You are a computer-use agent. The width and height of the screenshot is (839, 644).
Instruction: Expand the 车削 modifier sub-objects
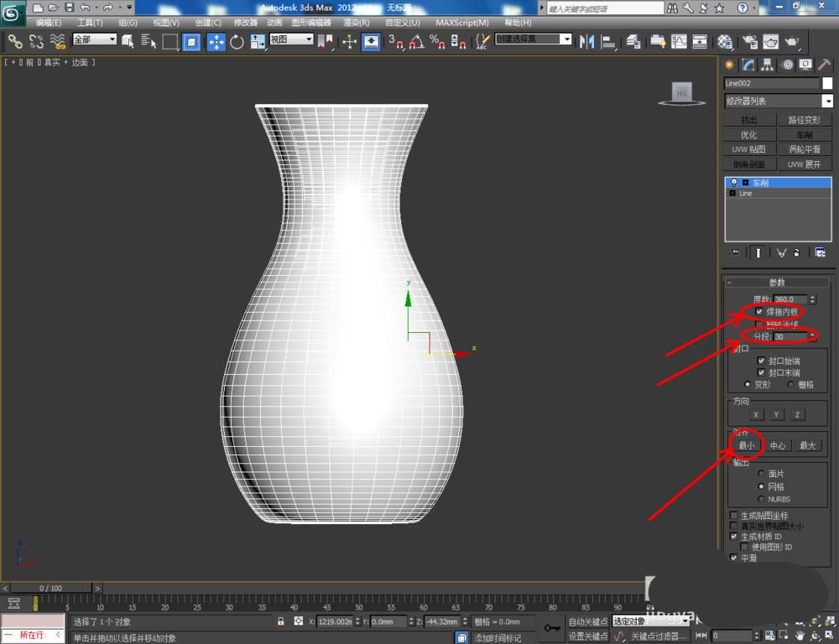click(x=745, y=183)
